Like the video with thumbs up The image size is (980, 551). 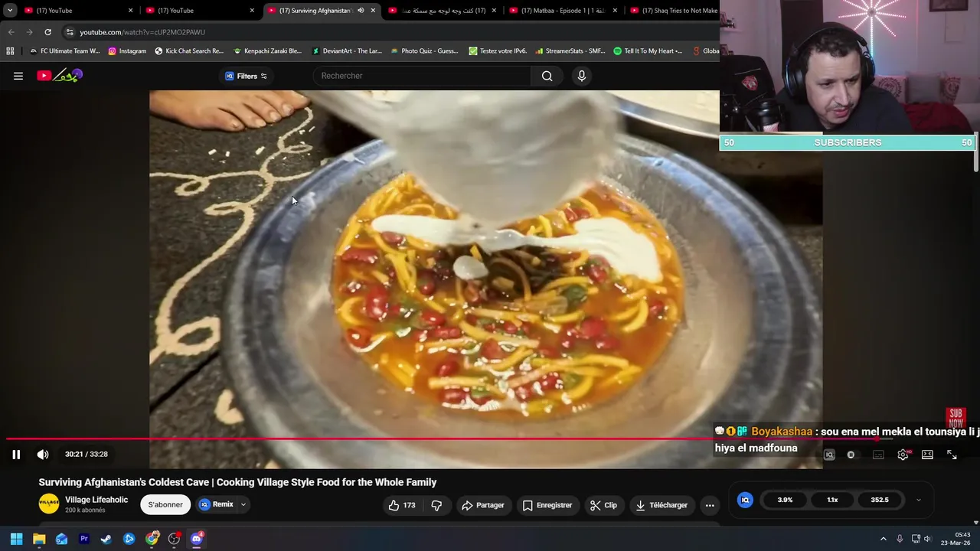tap(402, 505)
